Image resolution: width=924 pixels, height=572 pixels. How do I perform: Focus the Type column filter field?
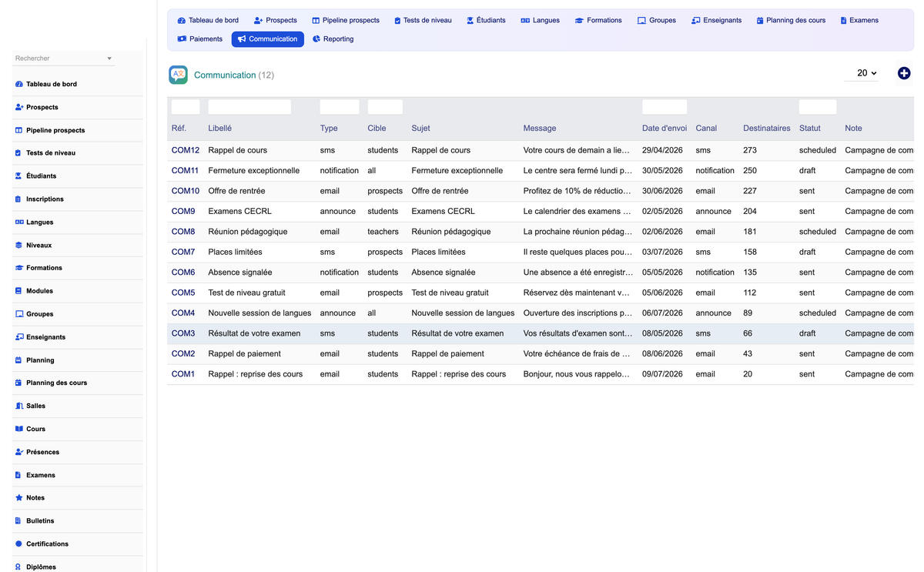coord(340,107)
